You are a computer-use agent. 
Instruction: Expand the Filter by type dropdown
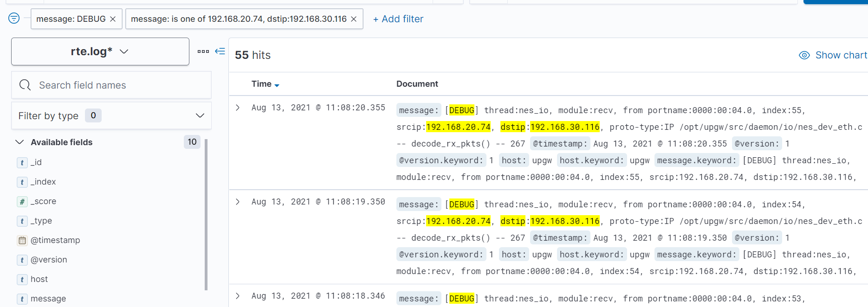(111, 115)
